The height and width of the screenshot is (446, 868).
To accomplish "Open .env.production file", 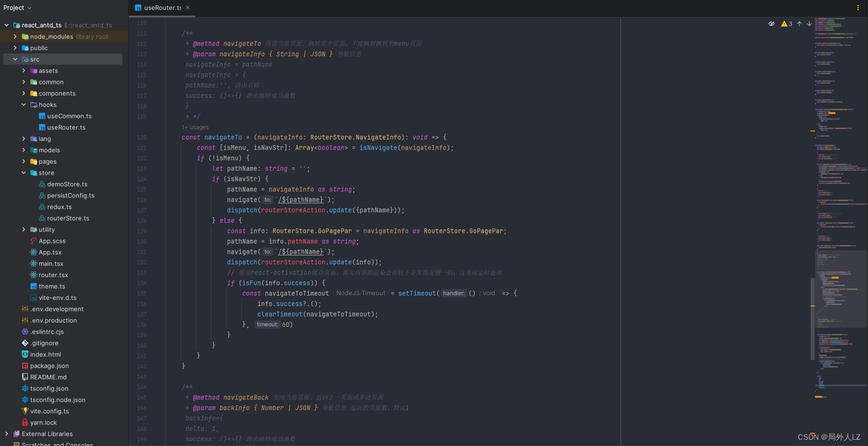I will tap(53, 320).
